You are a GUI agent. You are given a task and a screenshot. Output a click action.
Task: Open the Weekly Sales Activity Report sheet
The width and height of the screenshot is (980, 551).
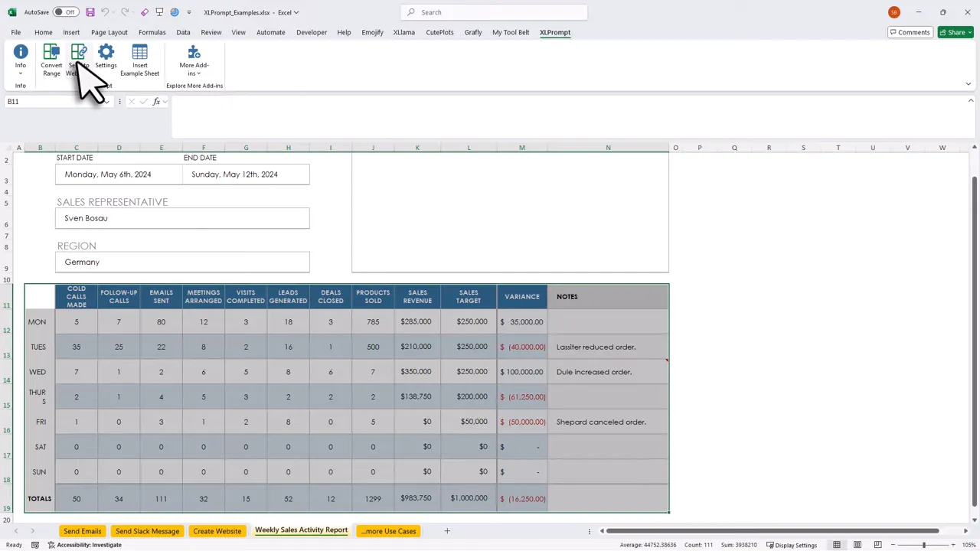301,530
